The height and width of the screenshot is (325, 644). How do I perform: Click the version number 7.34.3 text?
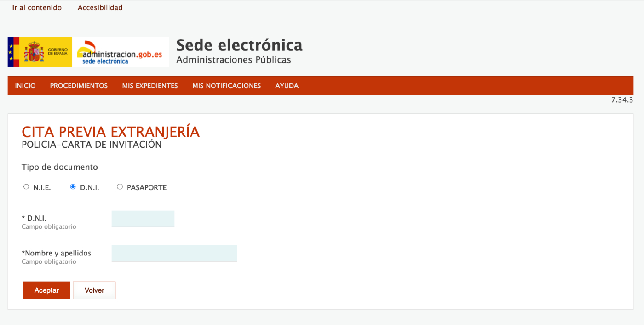pos(622,99)
